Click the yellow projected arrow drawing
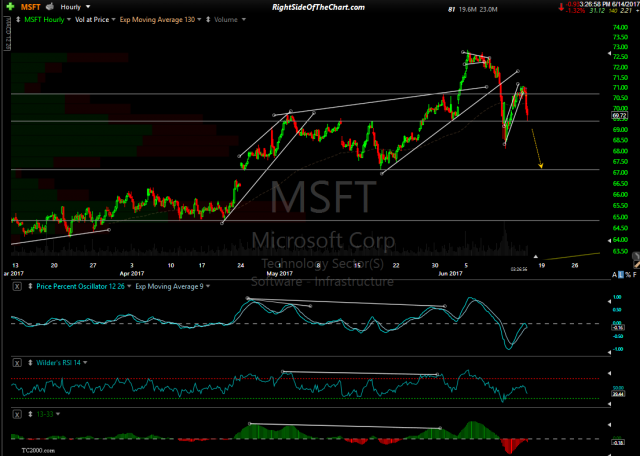The height and width of the screenshot is (456, 640). click(536, 148)
